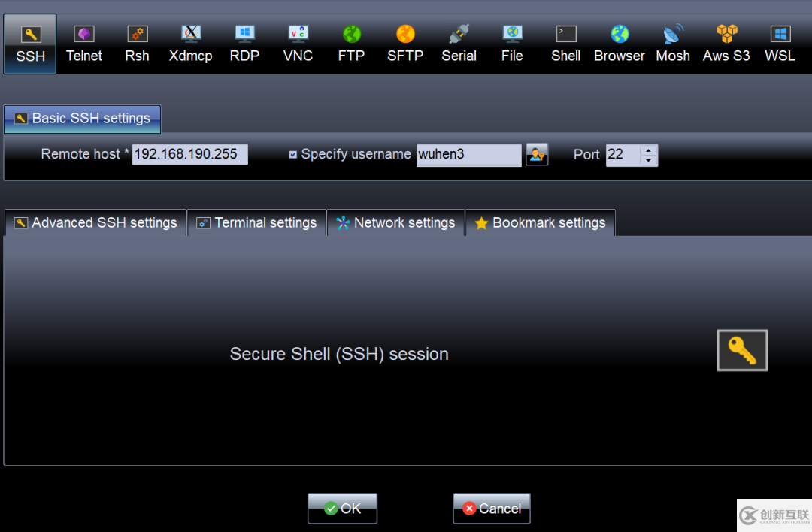Select the VNC session icon
Image resolution: width=812 pixels, height=532 pixels.
point(298,44)
